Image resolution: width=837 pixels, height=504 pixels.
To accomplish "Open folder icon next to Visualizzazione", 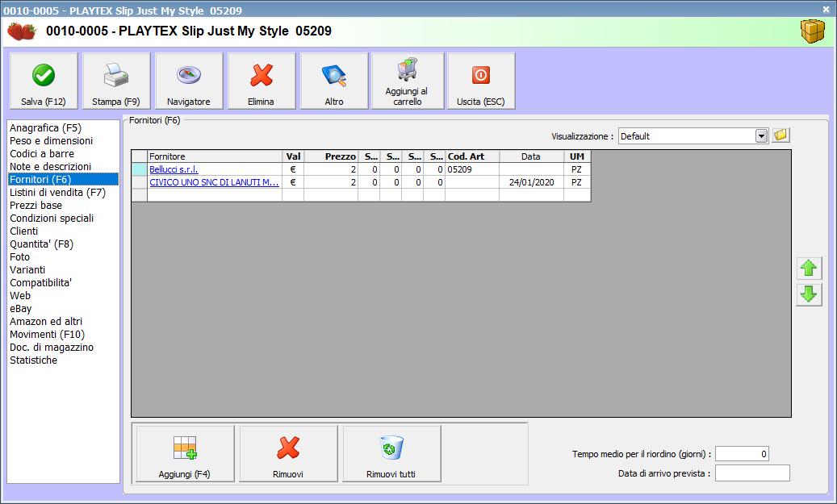I will click(781, 135).
